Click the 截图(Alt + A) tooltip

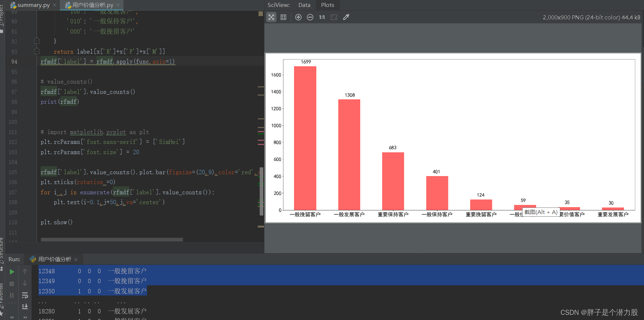[x=541, y=212]
